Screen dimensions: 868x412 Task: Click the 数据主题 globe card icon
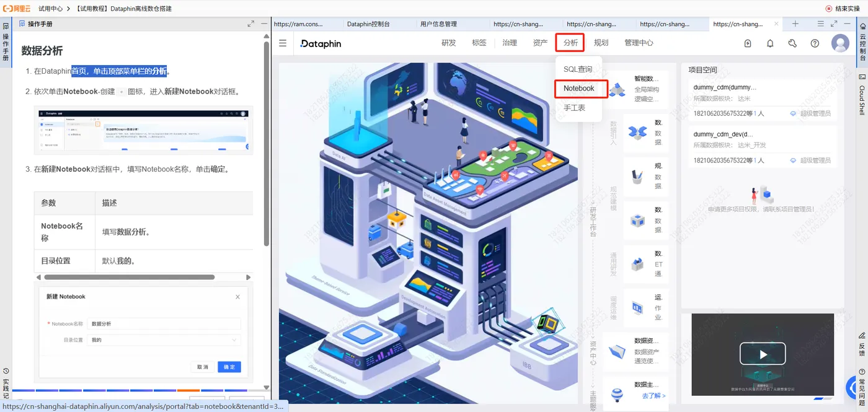617,394
